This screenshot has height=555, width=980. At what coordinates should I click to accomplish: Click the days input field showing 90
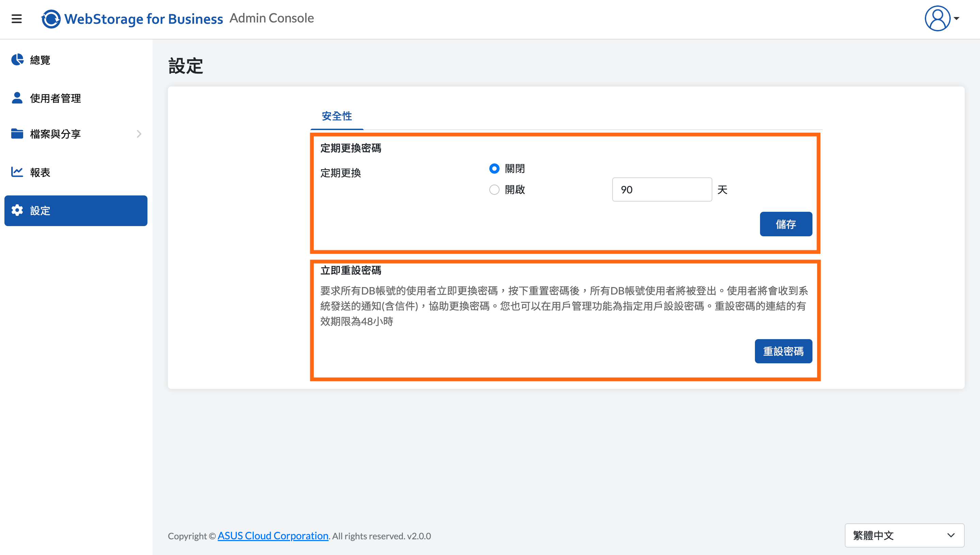coord(662,189)
